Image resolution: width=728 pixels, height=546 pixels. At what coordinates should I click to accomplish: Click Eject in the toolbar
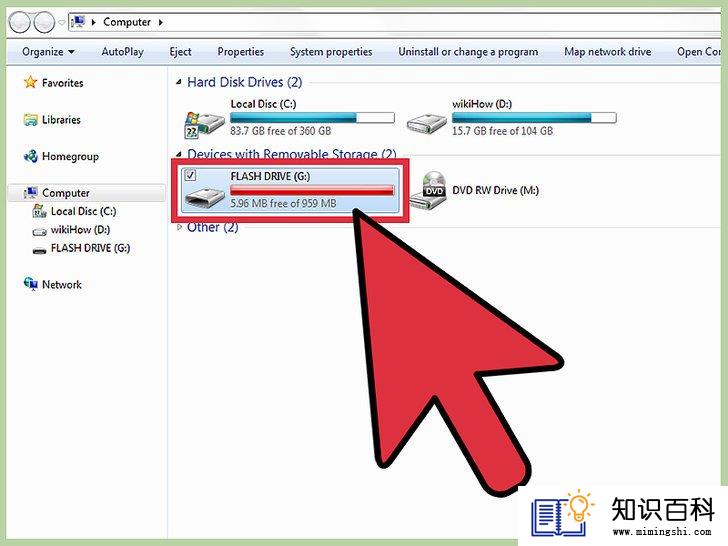pos(180,52)
